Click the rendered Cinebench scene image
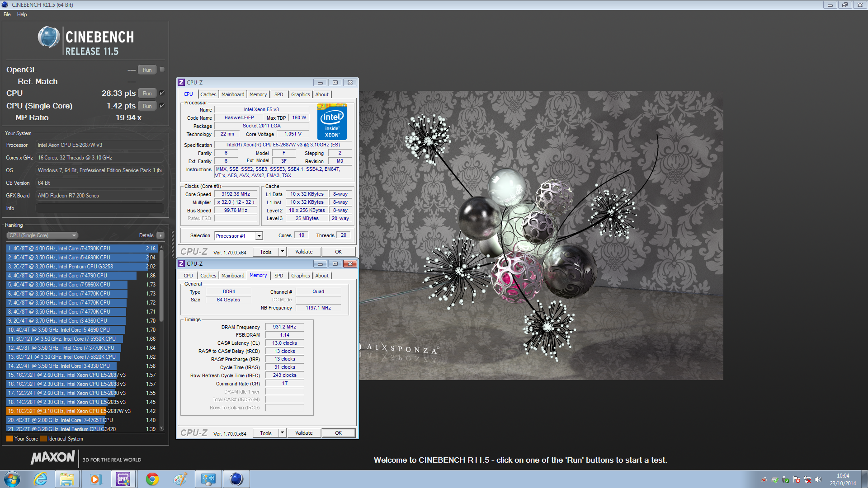 (x=541, y=235)
